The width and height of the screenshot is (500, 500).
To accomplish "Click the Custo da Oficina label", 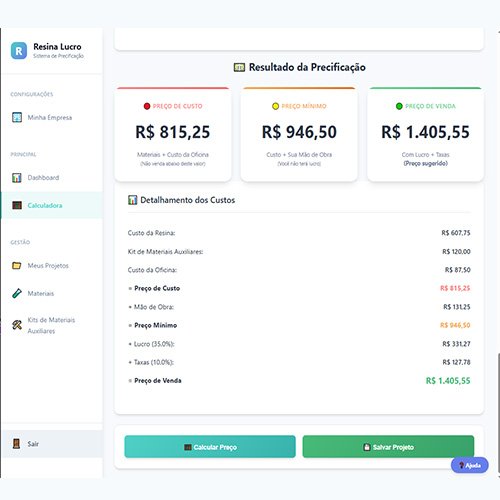I will coord(152,270).
